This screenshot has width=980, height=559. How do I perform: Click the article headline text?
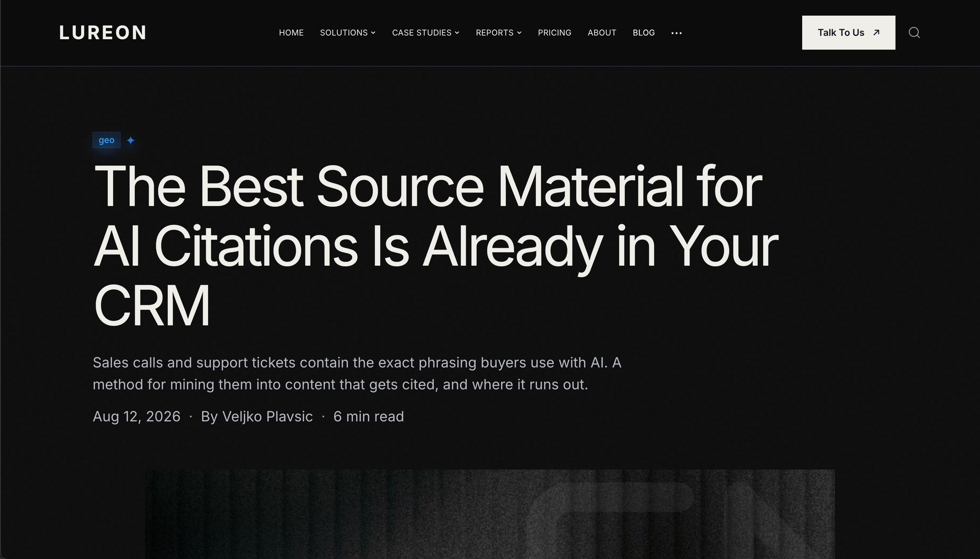[436, 245]
